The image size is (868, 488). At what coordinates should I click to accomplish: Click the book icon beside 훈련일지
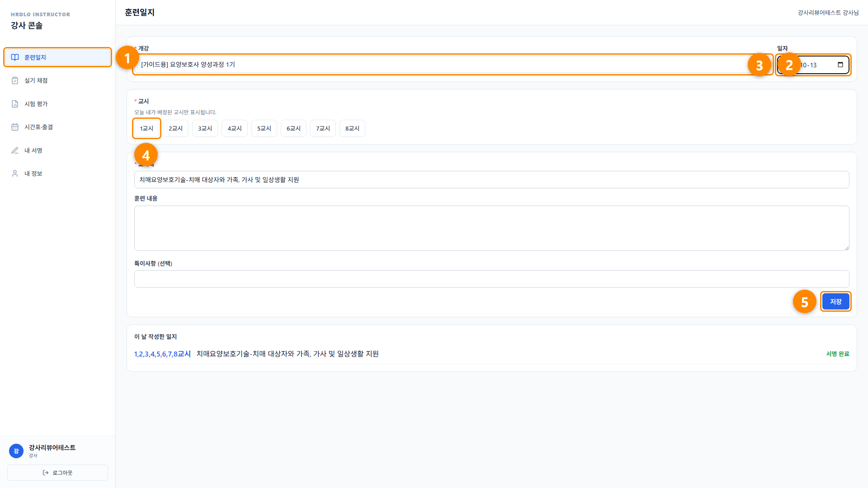click(15, 57)
